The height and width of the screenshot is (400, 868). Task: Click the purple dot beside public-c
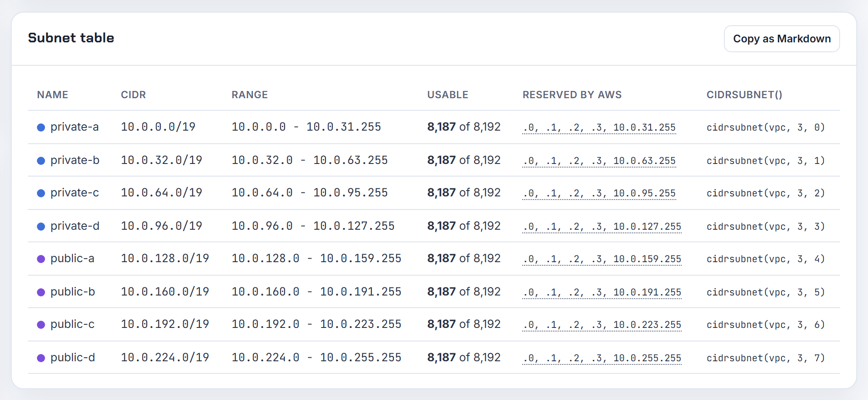(41, 325)
